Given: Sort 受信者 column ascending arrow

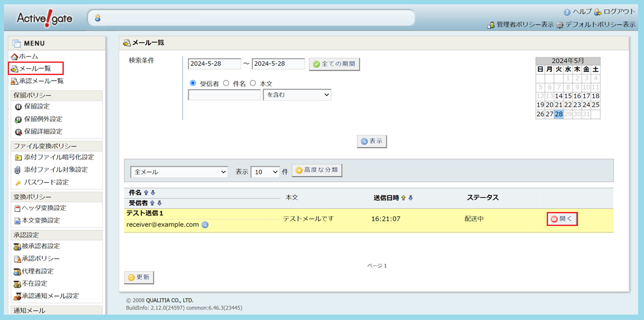Looking at the screenshot, I should pyautogui.click(x=153, y=203).
